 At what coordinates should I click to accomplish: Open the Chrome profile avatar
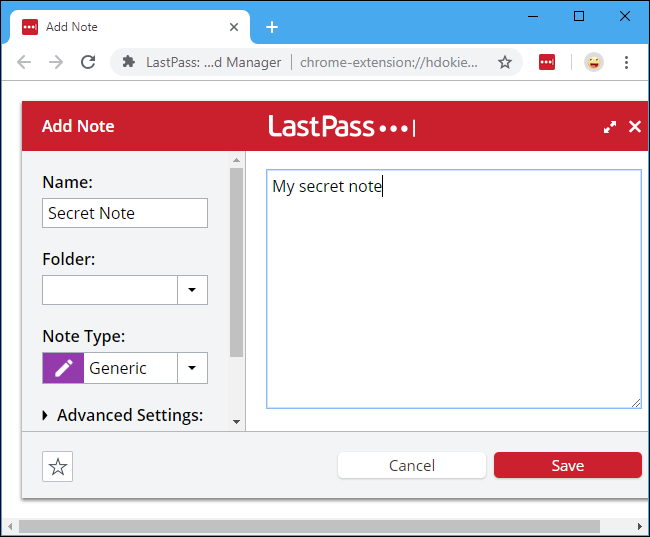(594, 63)
